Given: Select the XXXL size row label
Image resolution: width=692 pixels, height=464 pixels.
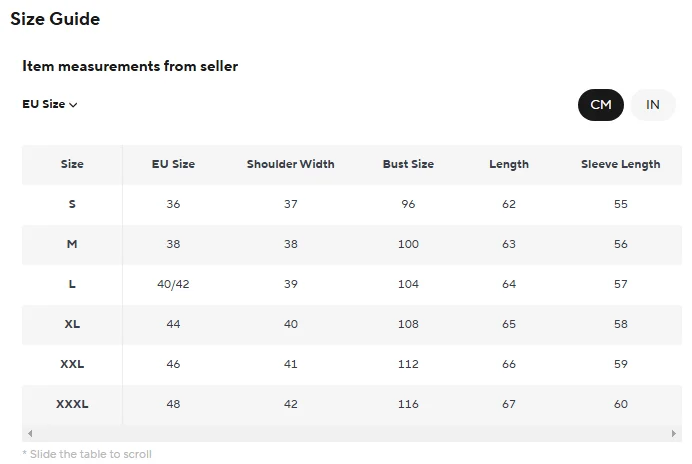Looking at the screenshot, I should click(x=72, y=404).
